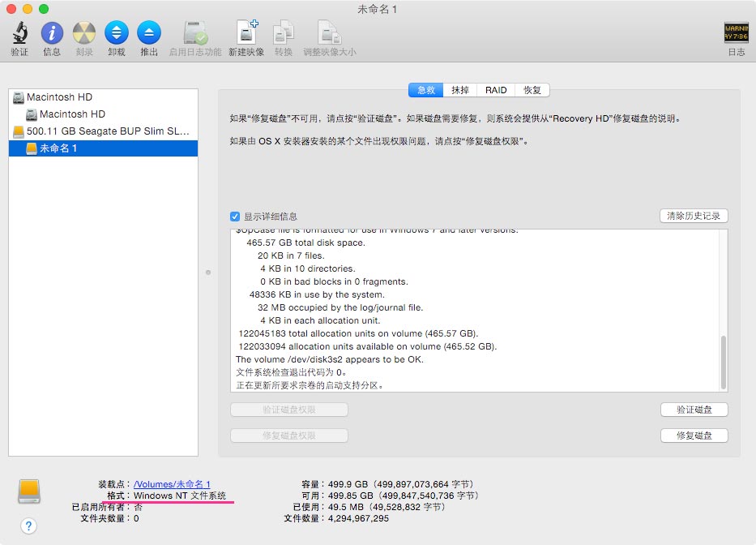This screenshot has width=756, height=545.
Task: Switch to the 急救 tab
Action: (425, 90)
